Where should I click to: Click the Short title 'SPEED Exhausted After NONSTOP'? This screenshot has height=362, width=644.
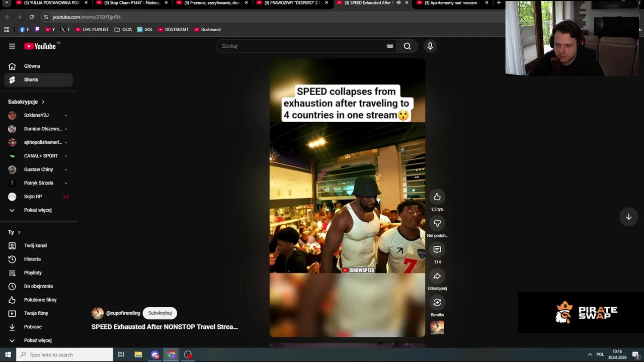tap(165, 327)
